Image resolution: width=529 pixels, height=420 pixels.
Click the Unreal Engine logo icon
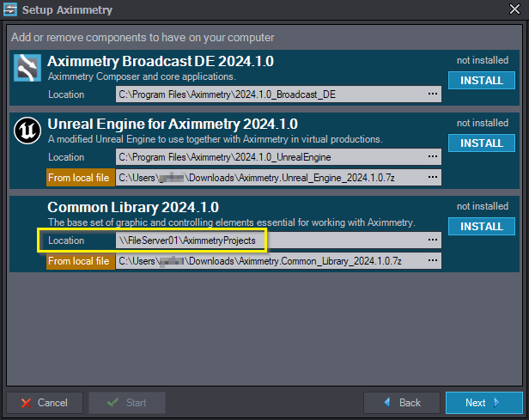pos(27,131)
